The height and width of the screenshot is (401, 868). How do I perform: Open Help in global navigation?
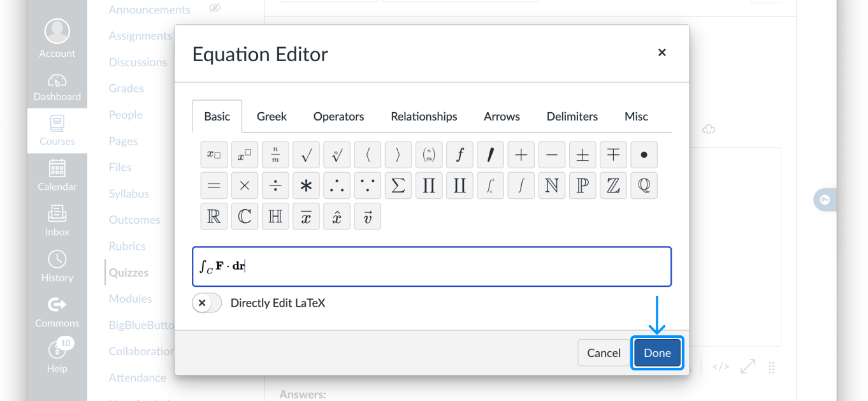[x=57, y=357]
